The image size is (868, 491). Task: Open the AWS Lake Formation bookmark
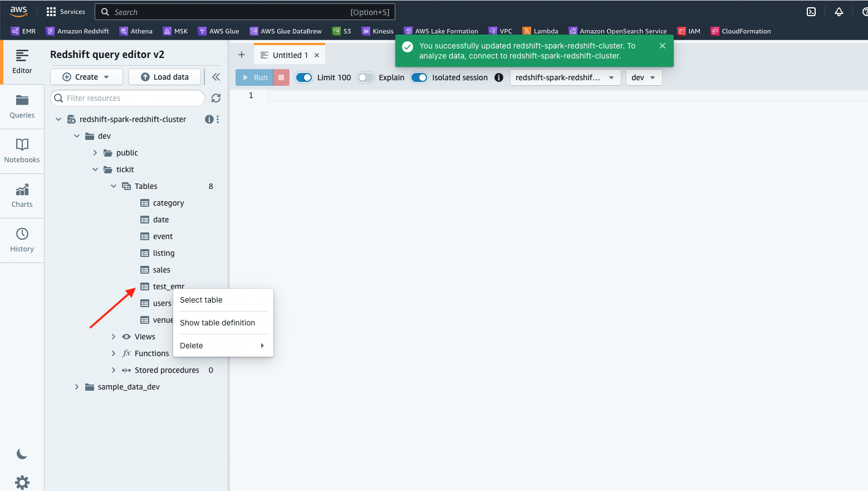coord(441,31)
